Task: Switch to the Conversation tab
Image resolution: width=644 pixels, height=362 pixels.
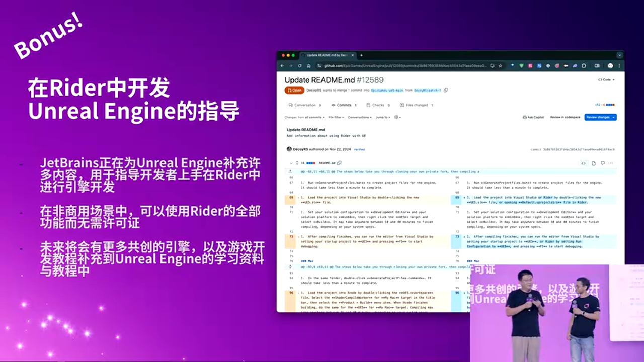Action: click(305, 105)
